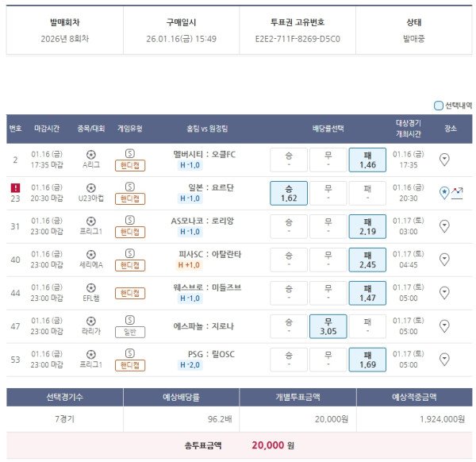Click the S single-bet icon on game 2
The width and height of the screenshot is (476, 462).
130,154
